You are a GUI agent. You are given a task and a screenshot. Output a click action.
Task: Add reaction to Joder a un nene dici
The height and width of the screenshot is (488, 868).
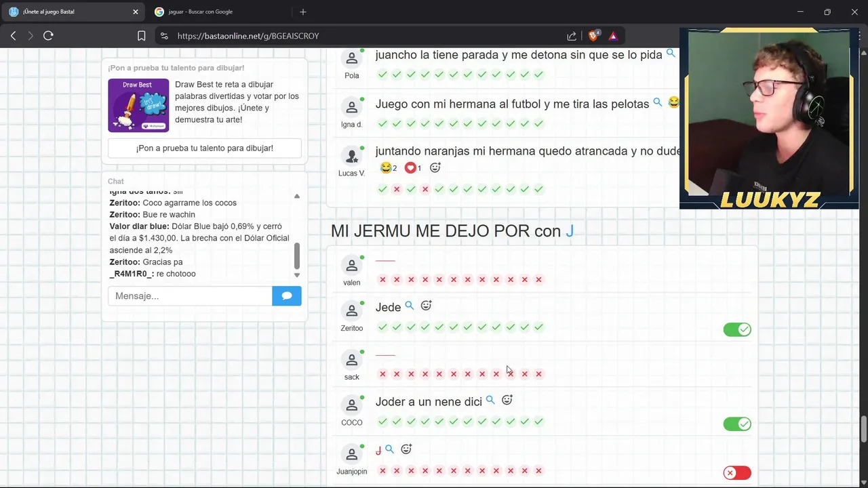tap(507, 400)
